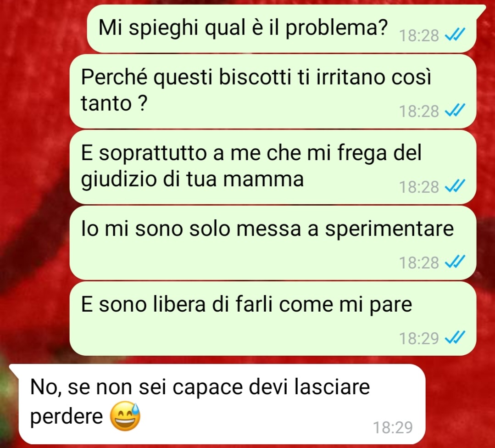Click the 18:28 timestamp under 'sperimentare' message
This screenshot has width=495, height=448.
[419, 263]
